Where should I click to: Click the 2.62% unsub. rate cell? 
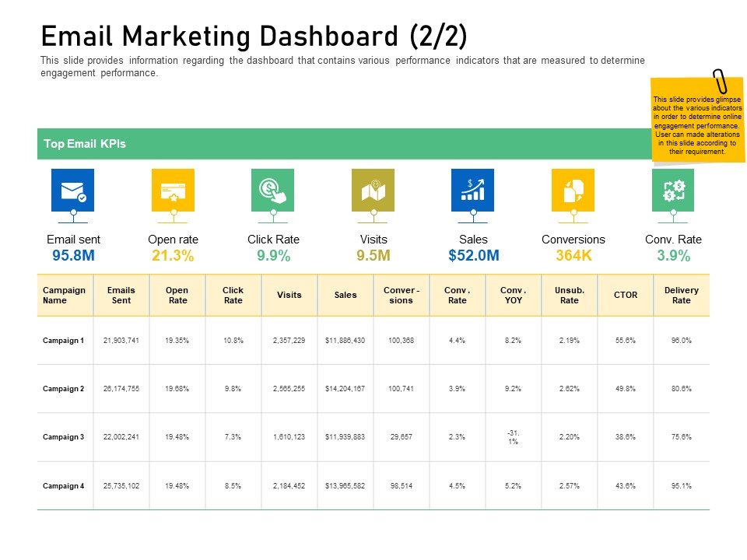(x=570, y=389)
